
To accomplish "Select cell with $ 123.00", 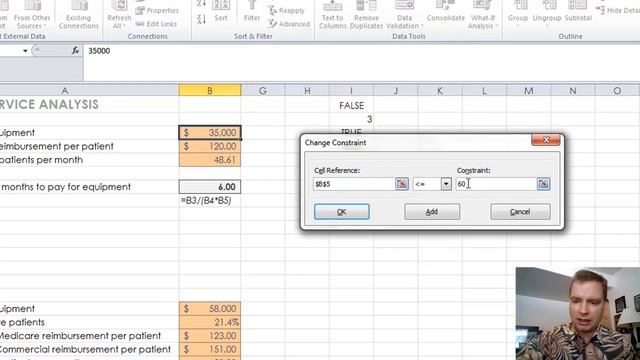I will 210,336.
